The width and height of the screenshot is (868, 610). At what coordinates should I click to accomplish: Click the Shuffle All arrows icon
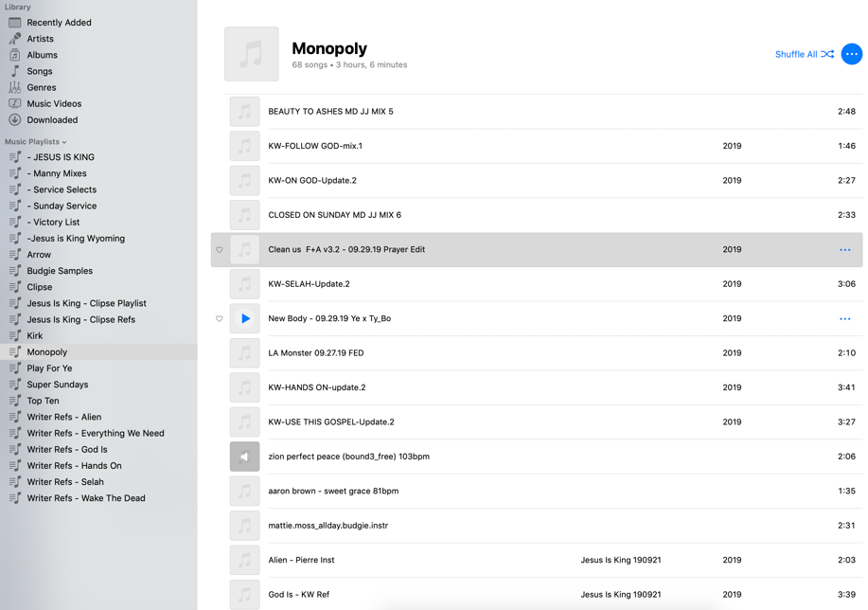pyautogui.click(x=828, y=55)
